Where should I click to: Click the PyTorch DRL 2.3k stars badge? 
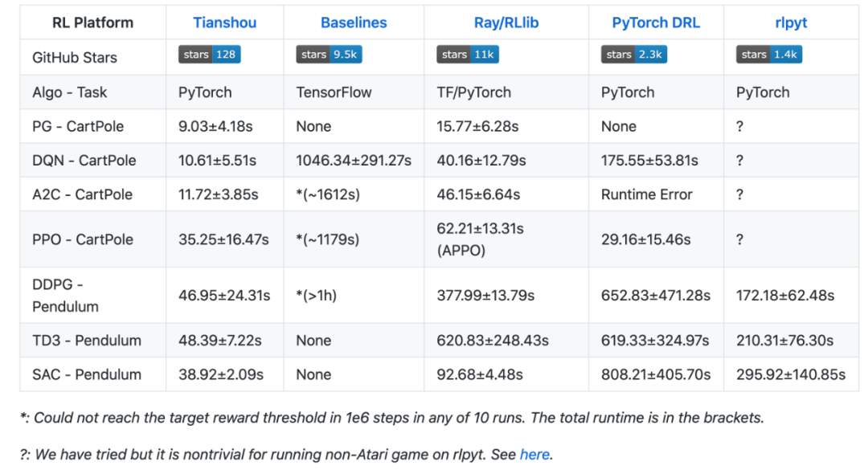pyautogui.click(x=633, y=55)
